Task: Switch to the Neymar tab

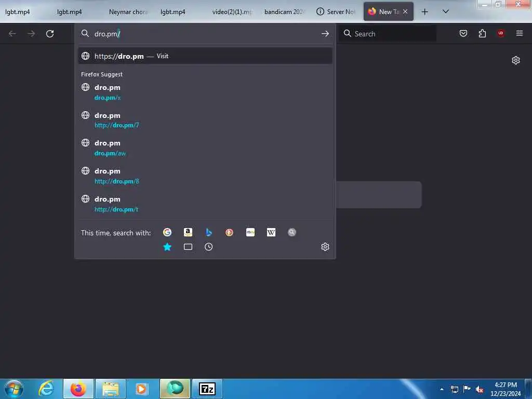Action: pyautogui.click(x=128, y=12)
